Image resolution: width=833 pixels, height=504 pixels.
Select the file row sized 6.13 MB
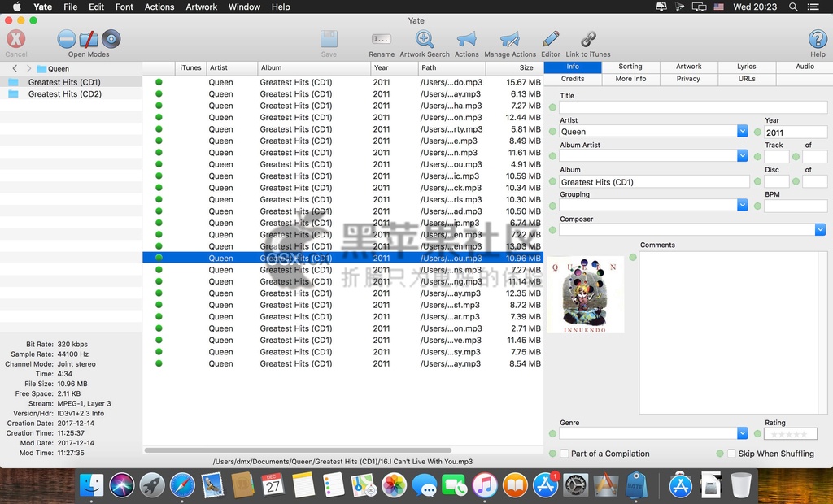pos(342,94)
